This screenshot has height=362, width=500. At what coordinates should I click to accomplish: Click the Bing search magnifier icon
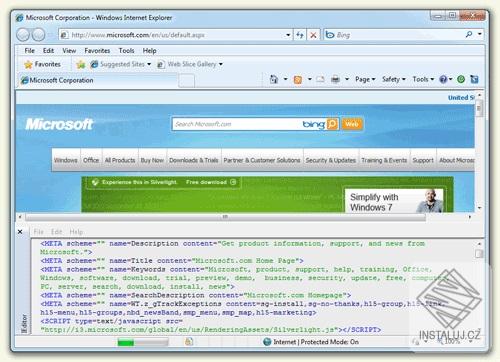[x=469, y=34]
